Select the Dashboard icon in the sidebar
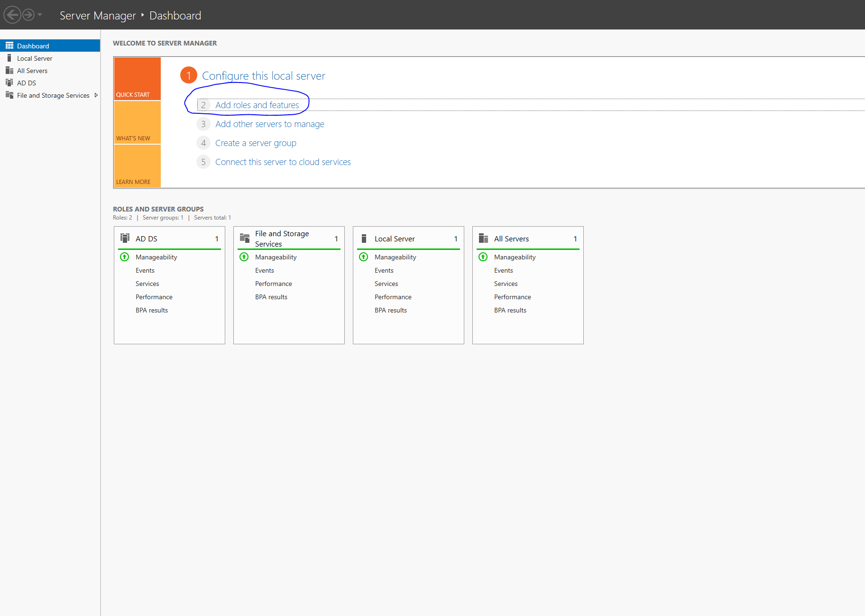 pyautogui.click(x=10, y=45)
